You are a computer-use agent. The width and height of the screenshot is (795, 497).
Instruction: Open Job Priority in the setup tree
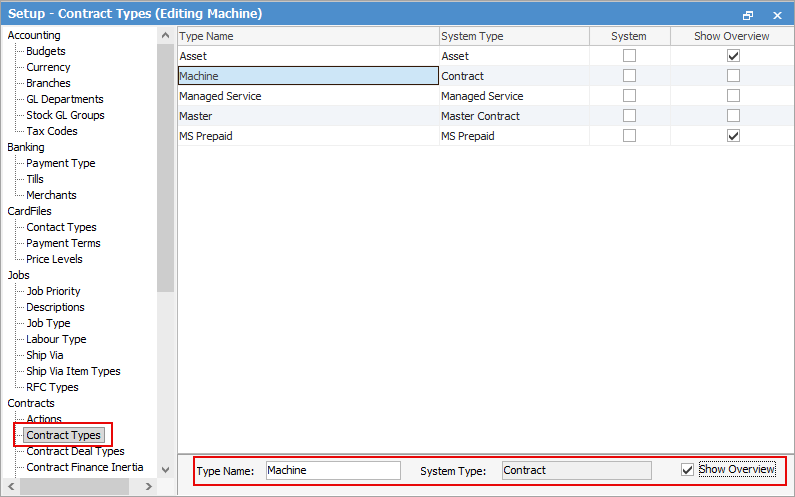[x=53, y=291]
